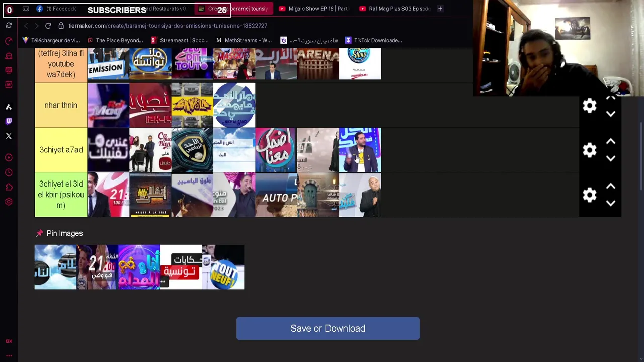This screenshot has width=644, height=362.
Task: Select MASQUES thumbnail in top row
Action: click(x=234, y=64)
